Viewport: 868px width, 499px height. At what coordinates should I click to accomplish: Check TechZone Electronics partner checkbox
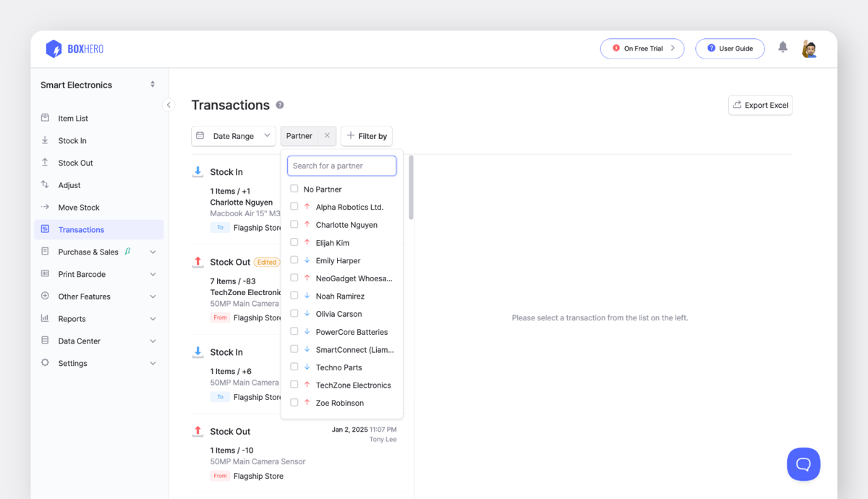pos(294,385)
